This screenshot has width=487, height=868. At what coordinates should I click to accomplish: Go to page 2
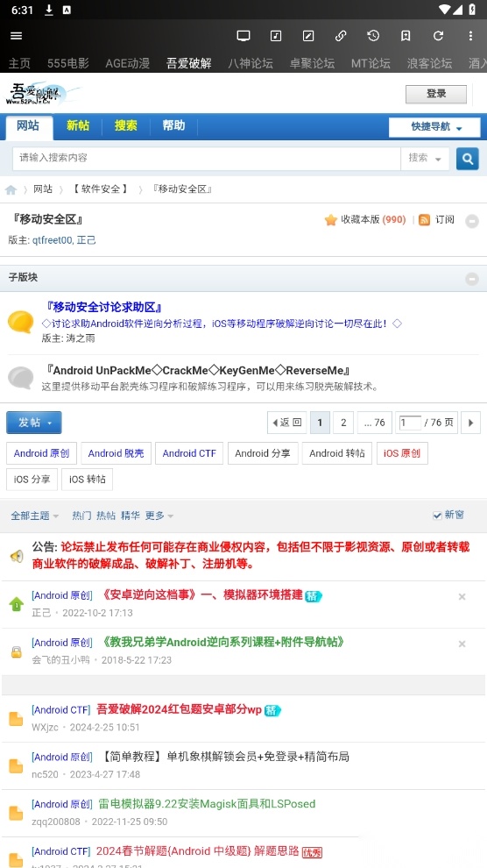343,423
